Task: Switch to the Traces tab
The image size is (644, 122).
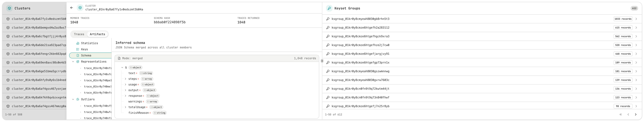Action: [79, 34]
